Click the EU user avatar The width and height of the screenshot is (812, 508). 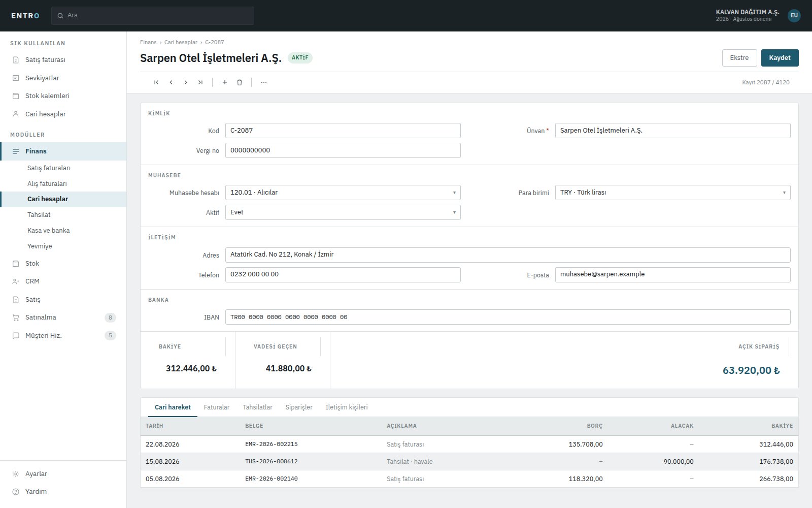[x=794, y=16]
